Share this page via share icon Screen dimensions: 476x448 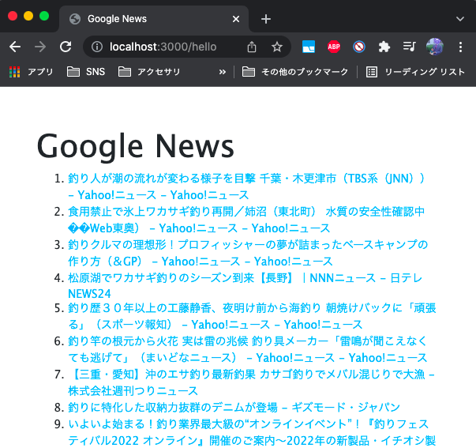[252, 47]
